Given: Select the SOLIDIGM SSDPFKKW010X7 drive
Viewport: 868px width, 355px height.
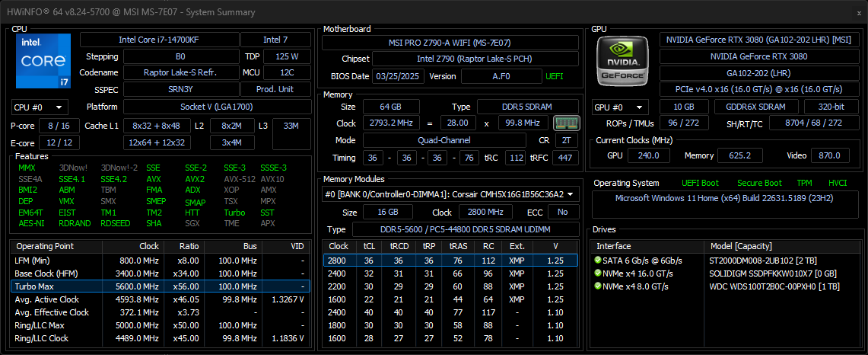Looking at the screenshot, I should (x=725, y=273).
